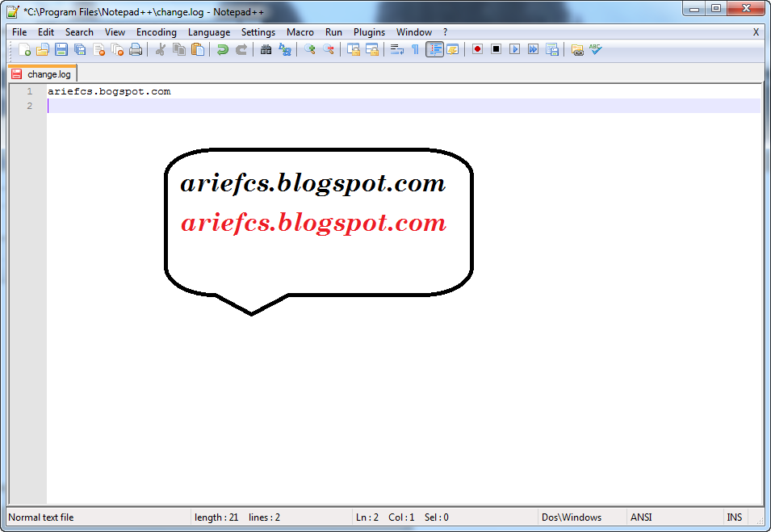Toggle the indent guide icon
This screenshot has width=771, height=532.
tap(434, 49)
